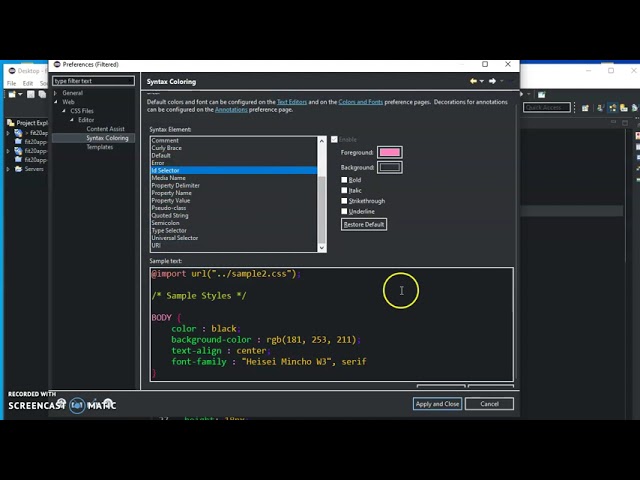Click the Restore Default button
Image resolution: width=640 pixels, height=480 pixels.
[x=364, y=224]
